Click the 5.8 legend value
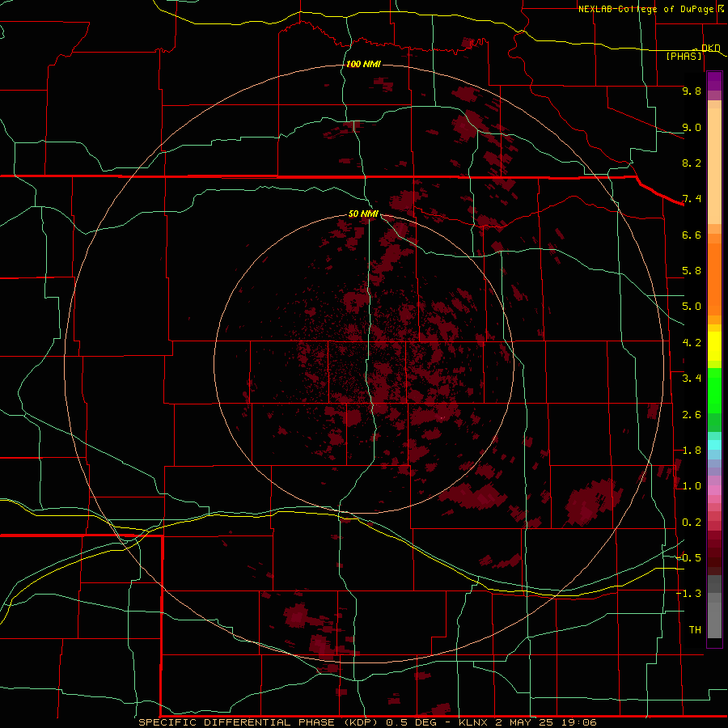Screen dimensions: 728x728 692,271
